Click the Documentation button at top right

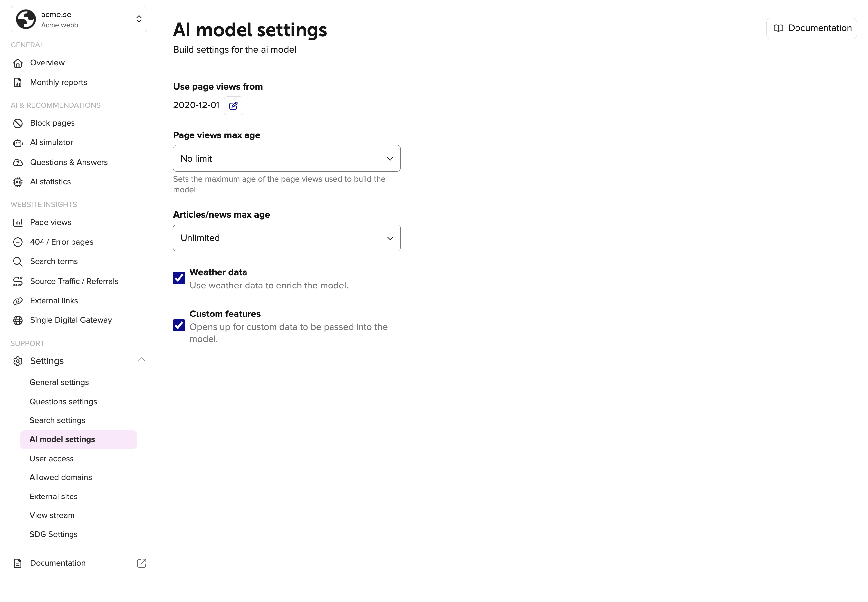pyautogui.click(x=811, y=28)
